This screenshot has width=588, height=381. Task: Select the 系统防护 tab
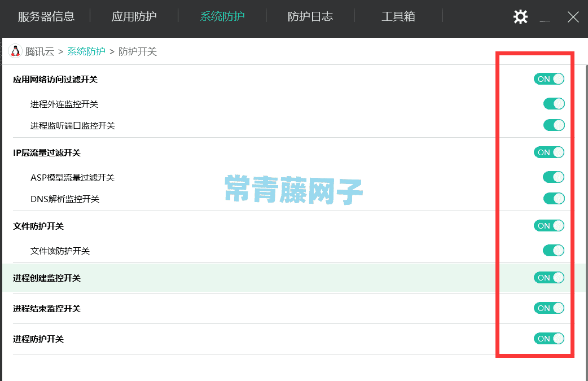(x=222, y=16)
